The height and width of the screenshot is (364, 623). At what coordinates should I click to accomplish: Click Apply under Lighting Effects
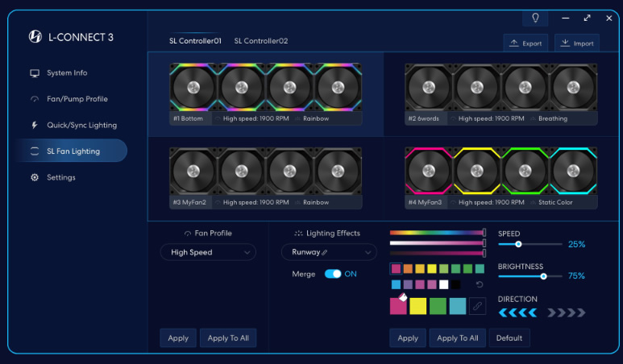[408, 338]
